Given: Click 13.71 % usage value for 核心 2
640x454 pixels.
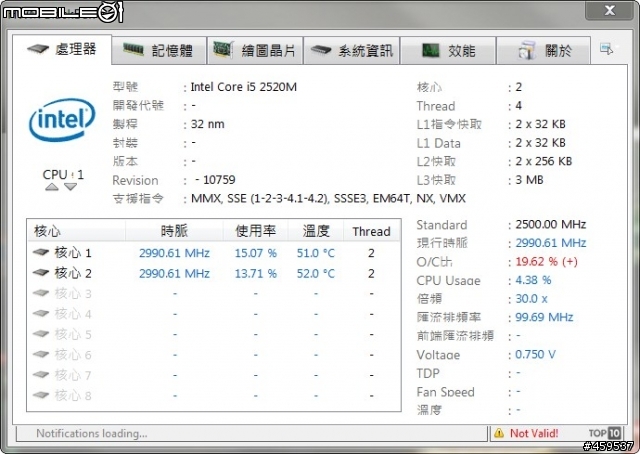Looking at the screenshot, I should pyautogui.click(x=256, y=274).
